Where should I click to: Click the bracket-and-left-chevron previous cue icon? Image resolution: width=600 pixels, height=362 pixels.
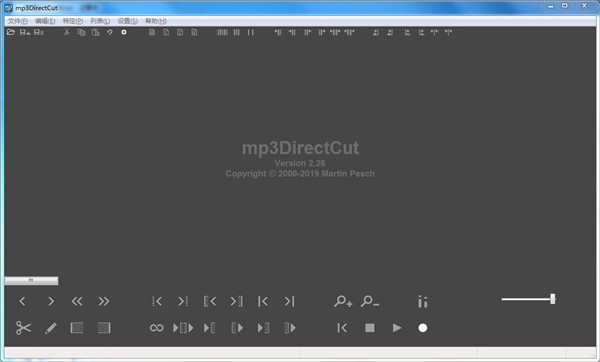tap(210, 302)
